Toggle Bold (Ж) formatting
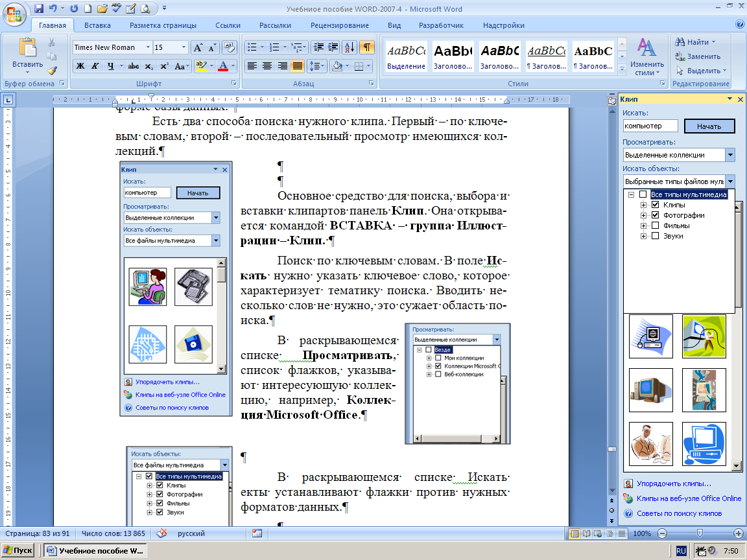This screenshot has width=747, height=560. point(80,66)
